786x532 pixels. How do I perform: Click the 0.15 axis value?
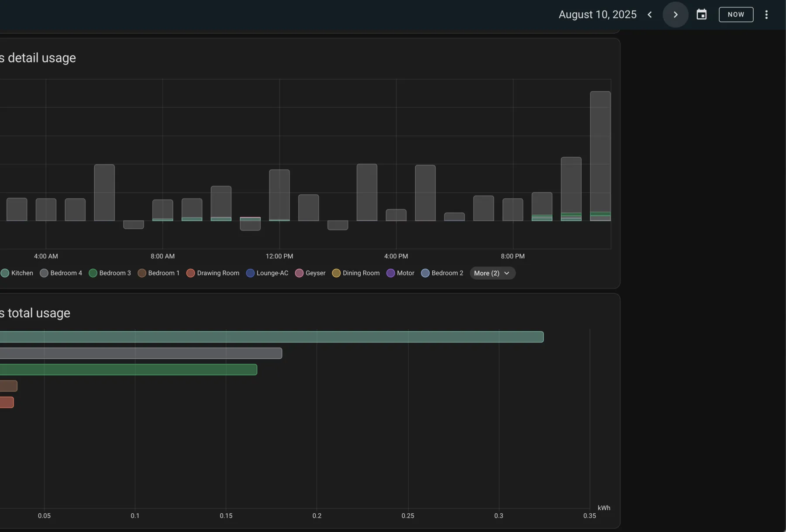(x=226, y=516)
